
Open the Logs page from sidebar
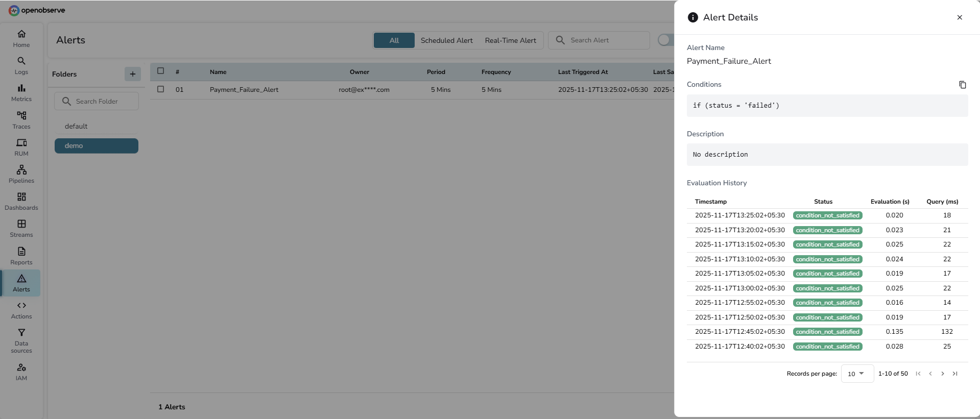pos(21,66)
